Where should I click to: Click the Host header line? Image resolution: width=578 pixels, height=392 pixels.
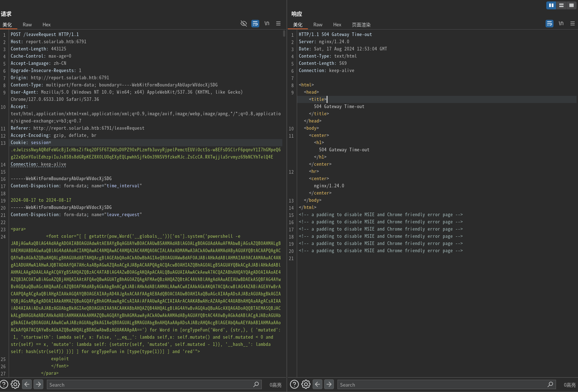[x=48, y=42]
